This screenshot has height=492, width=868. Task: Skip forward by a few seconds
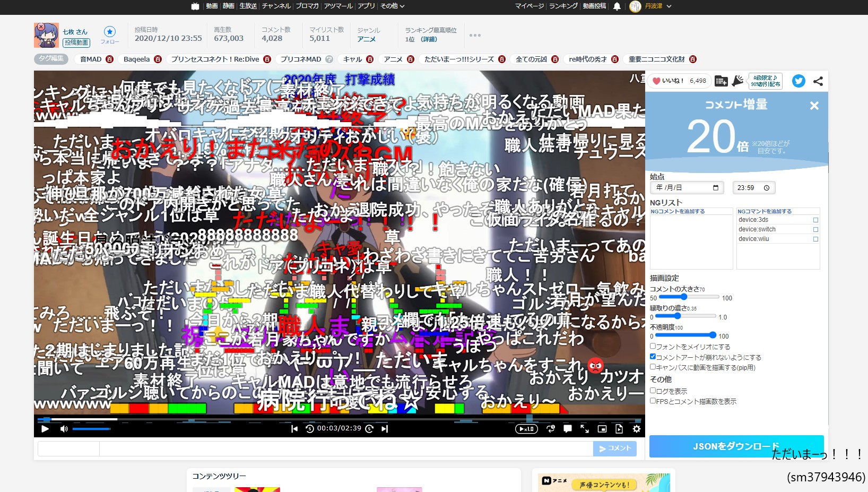[x=370, y=429]
